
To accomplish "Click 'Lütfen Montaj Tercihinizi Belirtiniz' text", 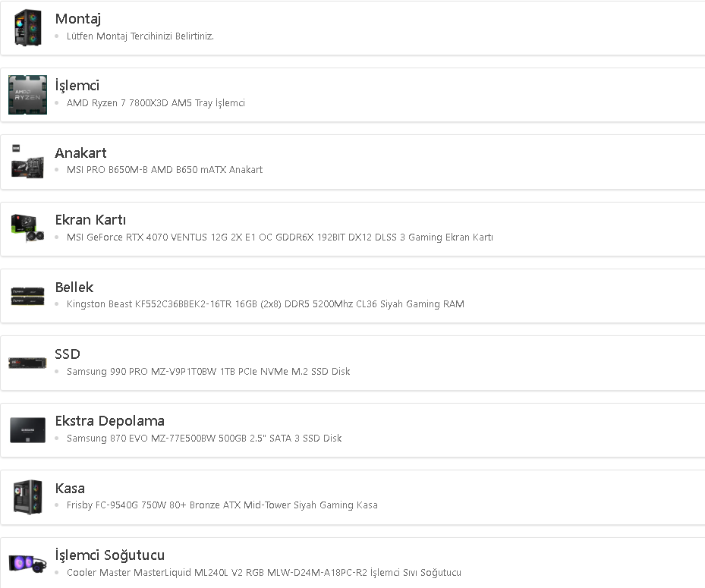I will (x=140, y=36).
